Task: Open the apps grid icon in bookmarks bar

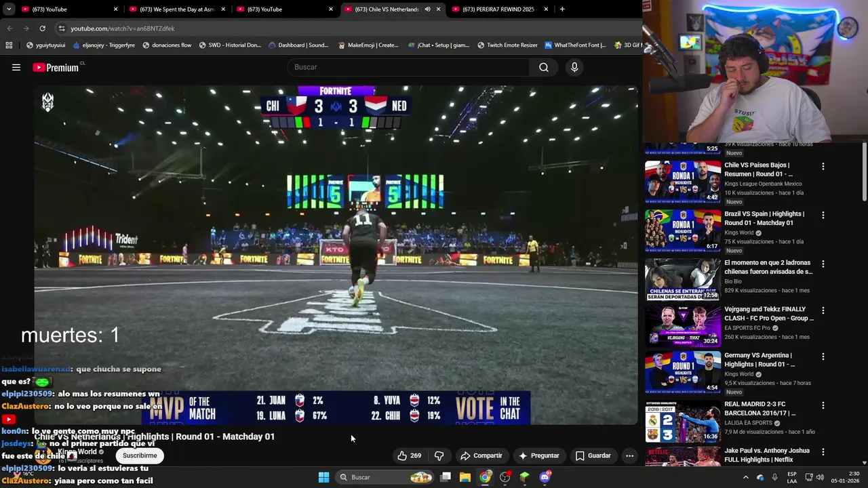Action: click(9, 45)
